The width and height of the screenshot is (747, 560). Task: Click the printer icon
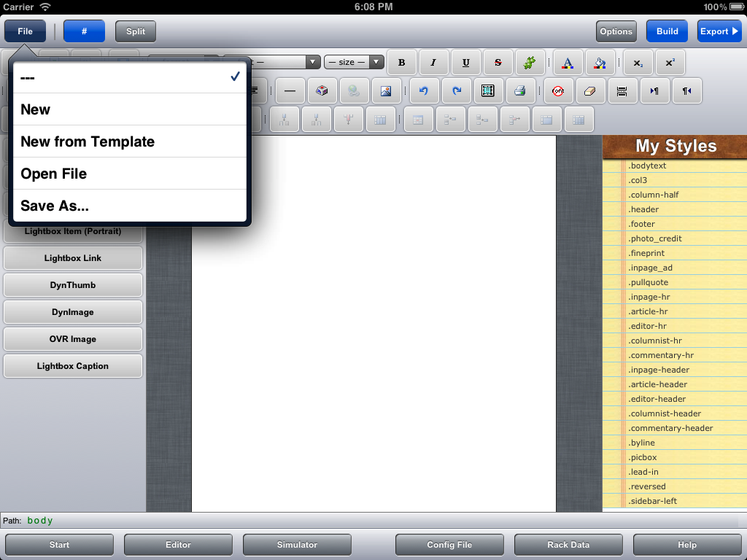pyautogui.click(x=520, y=91)
